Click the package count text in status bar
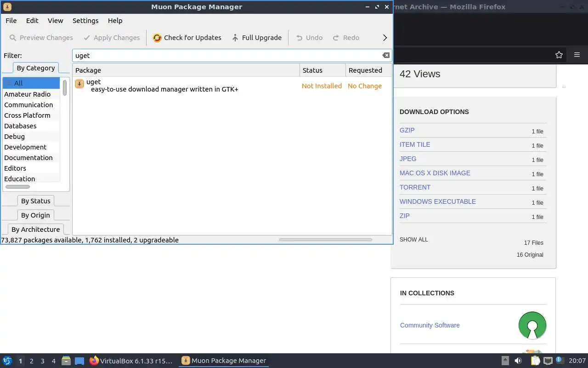 [x=90, y=240]
